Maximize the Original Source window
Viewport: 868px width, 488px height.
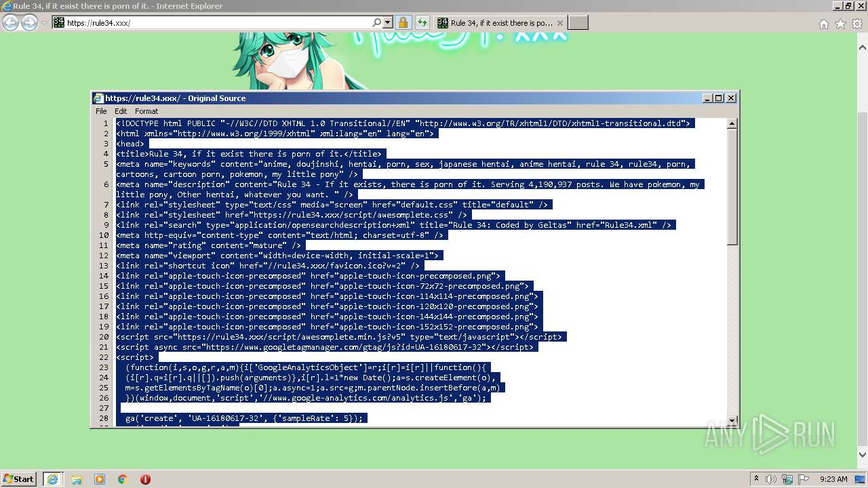pos(719,98)
